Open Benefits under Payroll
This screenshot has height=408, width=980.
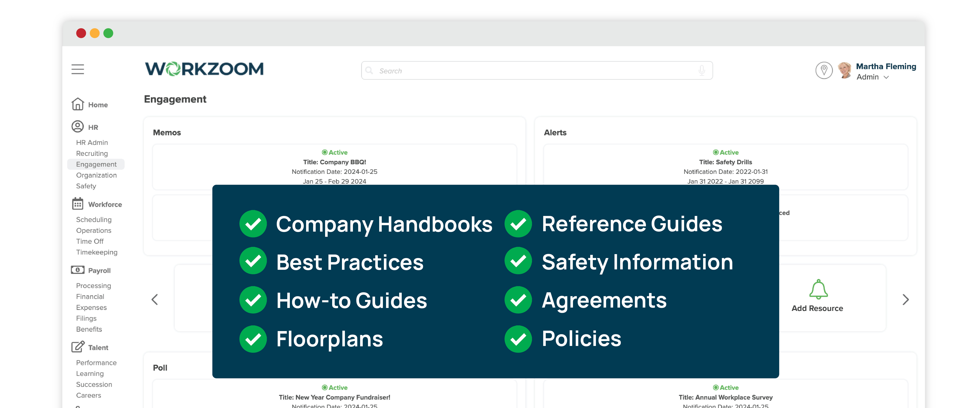(x=89, y=329)
